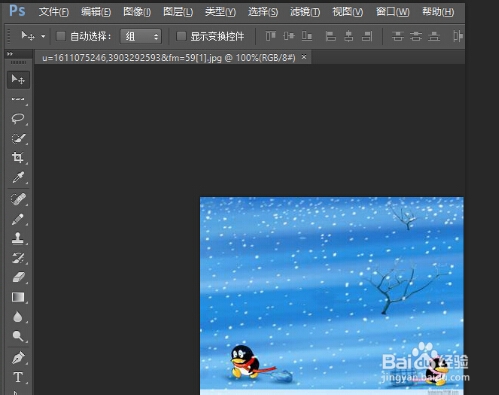Open the 文件(F) menu
This screenshot has width=499, height=395.
coord(54,12)
